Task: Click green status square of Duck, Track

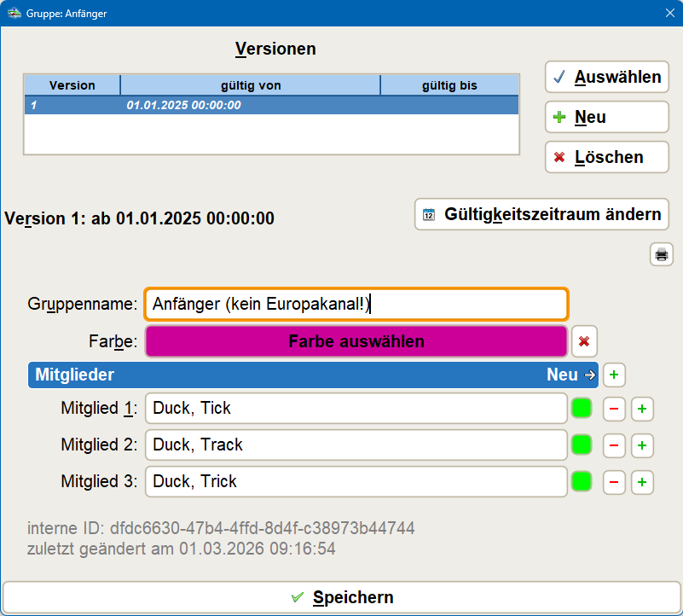Action: [x=582, y=445]
